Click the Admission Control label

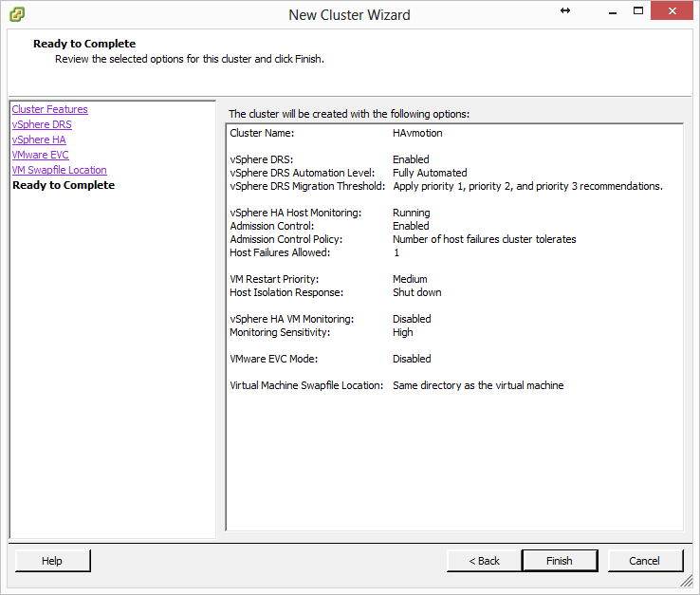coord(272,226)
